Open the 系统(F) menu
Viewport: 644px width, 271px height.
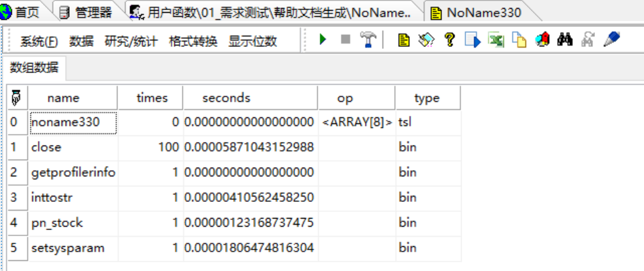(39, 42)
